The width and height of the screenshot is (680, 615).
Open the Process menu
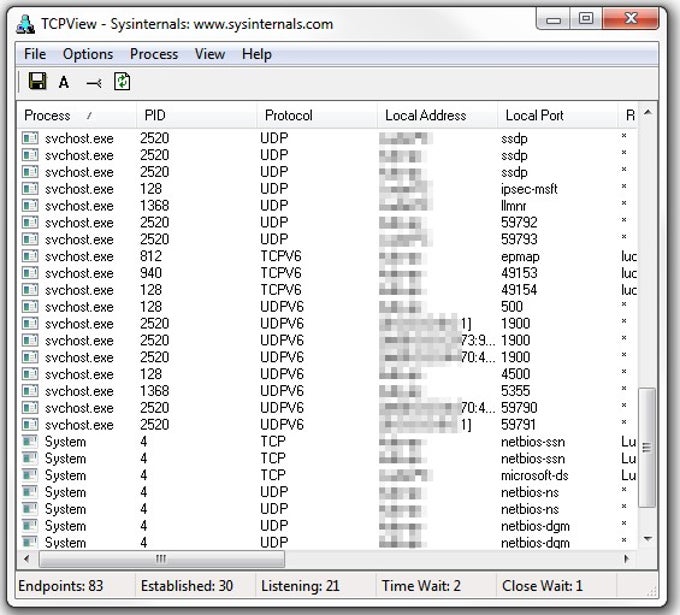click(154, 54)
